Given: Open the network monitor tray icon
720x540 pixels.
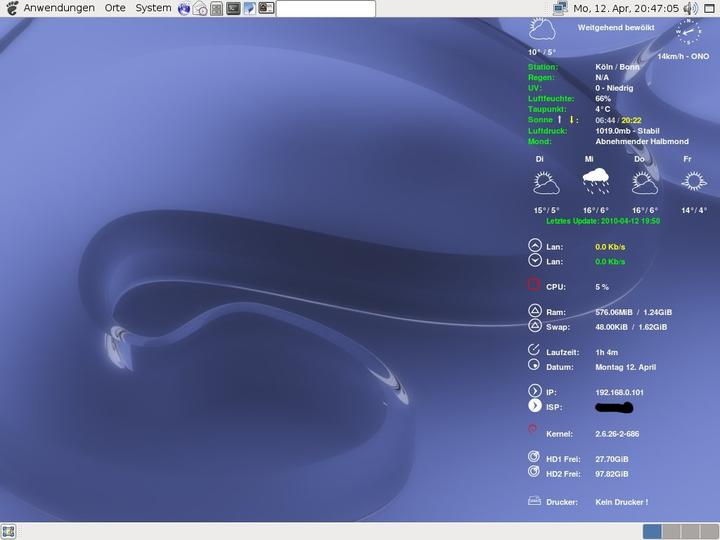Looking at the screenshot, I should pyautogui.click(x=560, y=8).
